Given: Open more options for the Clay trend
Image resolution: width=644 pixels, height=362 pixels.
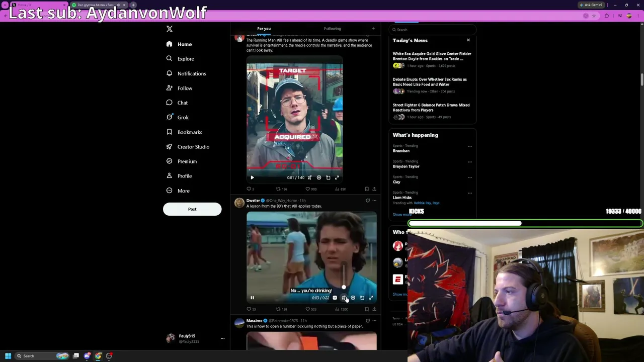Looking at the screenshot, I should tap(470, 177).
